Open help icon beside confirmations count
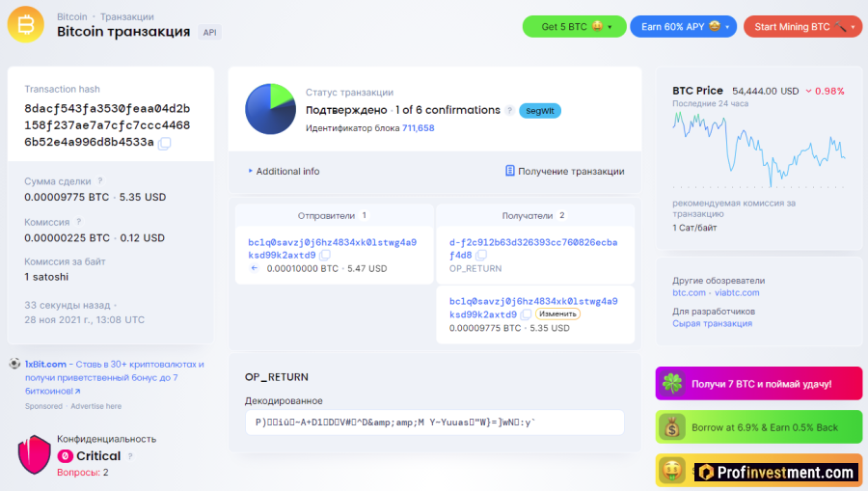The height and width of the screenshot is (491, 868). 510,110
